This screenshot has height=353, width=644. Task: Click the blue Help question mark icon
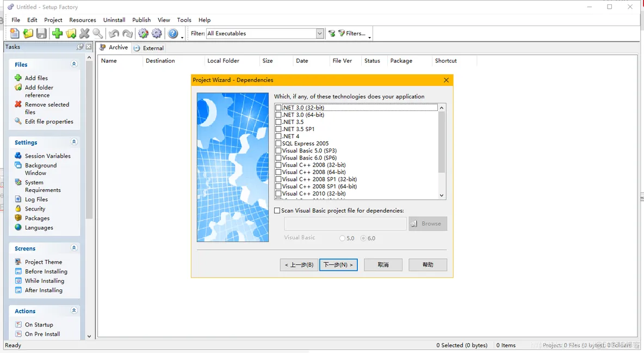(x=173, y=33)
